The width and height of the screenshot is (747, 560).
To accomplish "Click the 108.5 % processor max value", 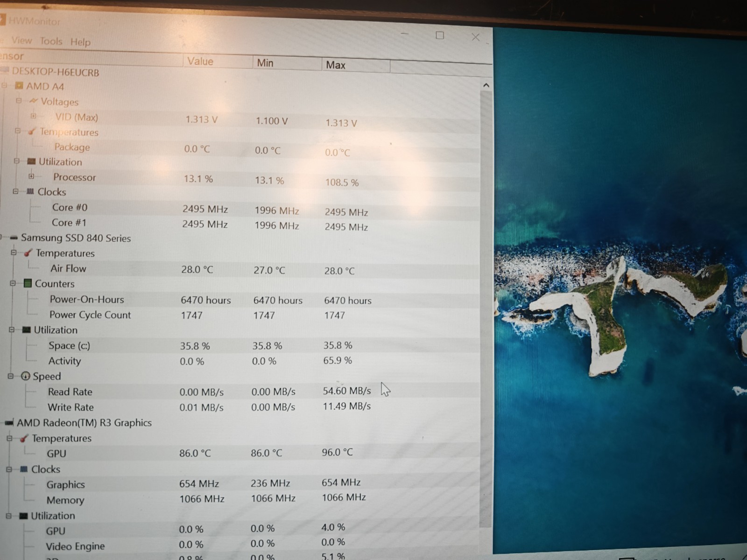I will (x=342, y=182).
